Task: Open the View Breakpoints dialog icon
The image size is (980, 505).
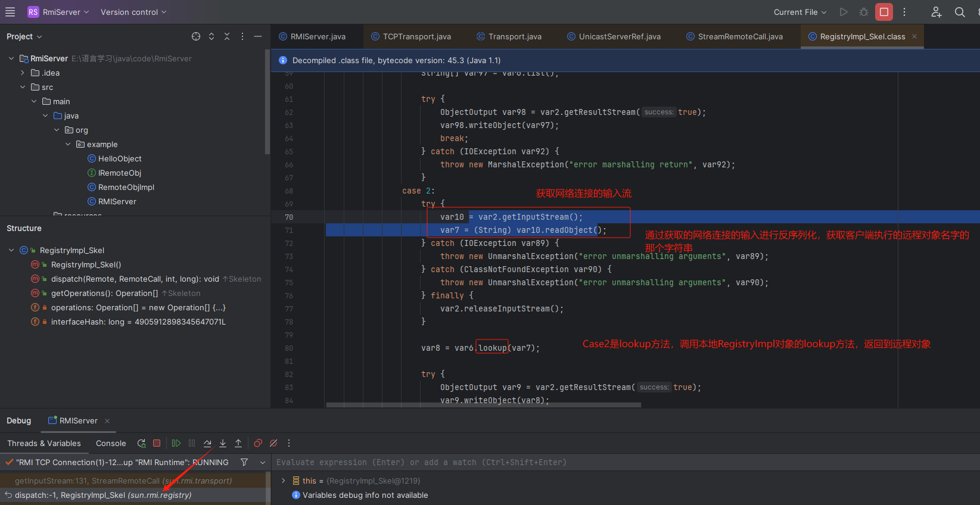Action: [x=258, y=443]
